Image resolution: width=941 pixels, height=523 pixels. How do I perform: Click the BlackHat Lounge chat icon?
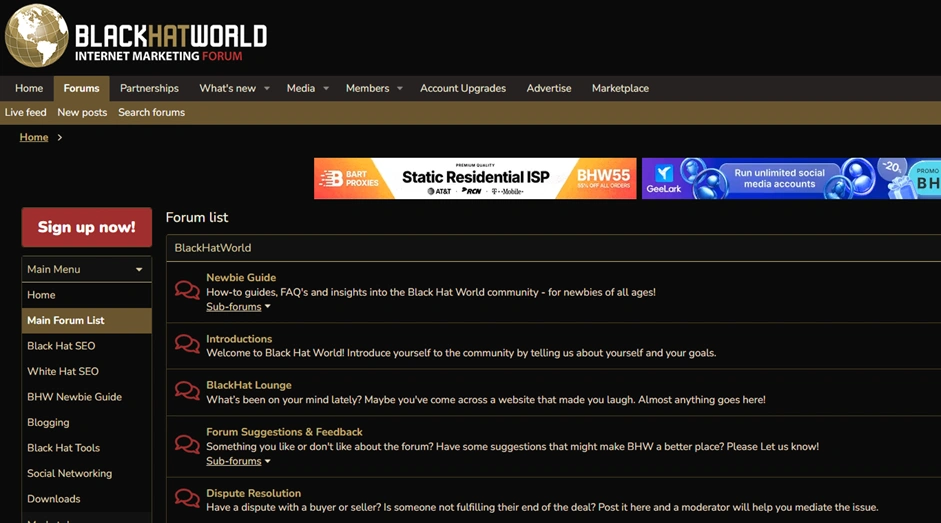pos(187,392)
